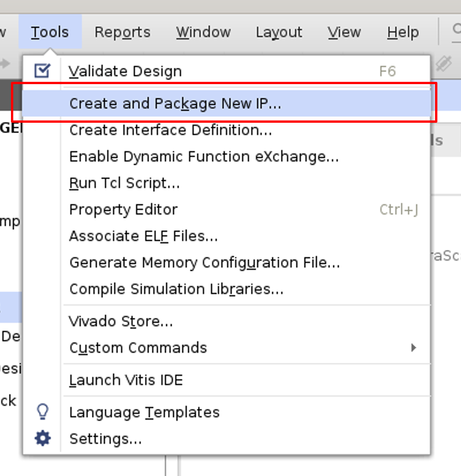Open the Property Editor
Viewport: 461px width, 476px height.
123,209
